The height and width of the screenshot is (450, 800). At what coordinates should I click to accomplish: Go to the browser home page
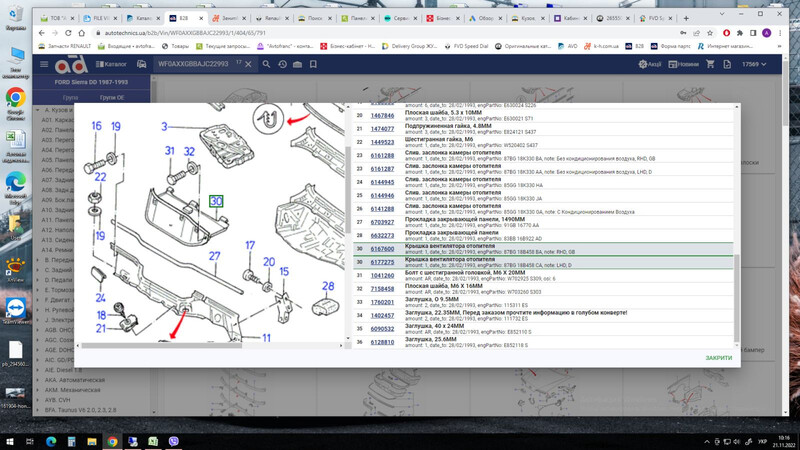(81, 33)
